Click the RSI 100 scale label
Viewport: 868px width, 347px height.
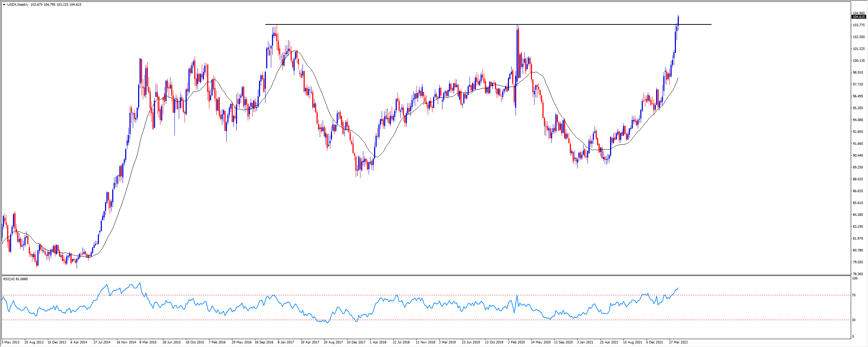pyautogui.click(x=855, y=278)
